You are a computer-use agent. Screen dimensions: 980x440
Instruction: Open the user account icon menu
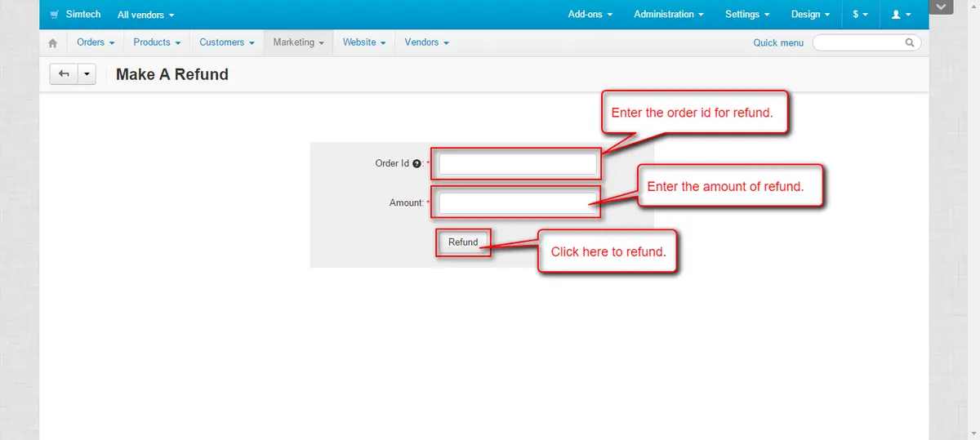[x=902, y=15]
